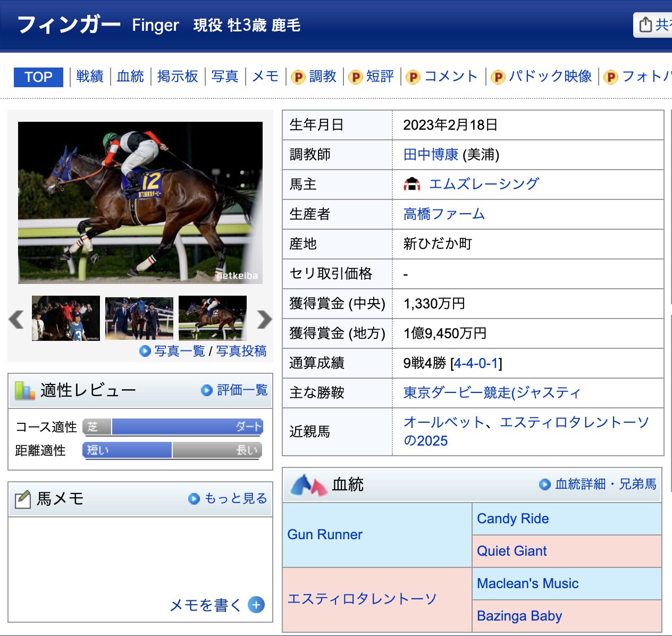Click the 1億9,450万円 earnings value
This screenshot has width=672, height=636.
[445, 333]
